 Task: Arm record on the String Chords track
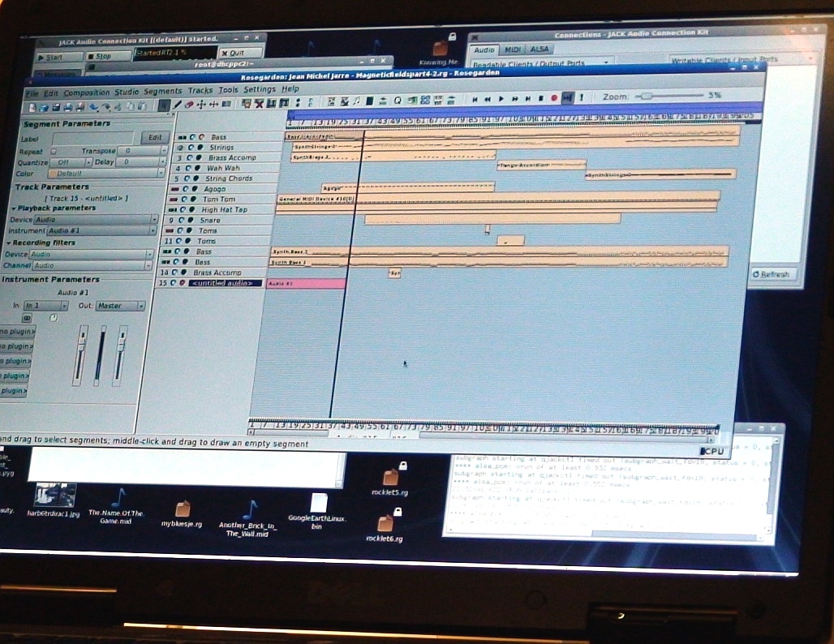tap(196, 178)
